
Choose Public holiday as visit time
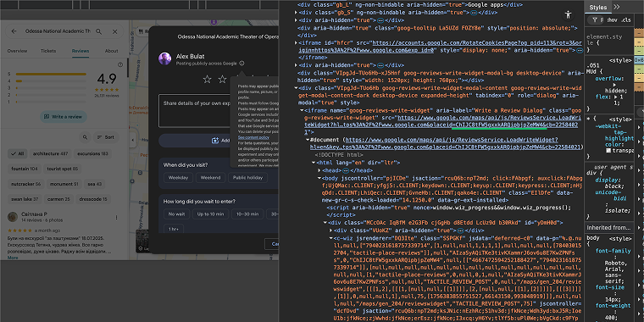point(248,178)
